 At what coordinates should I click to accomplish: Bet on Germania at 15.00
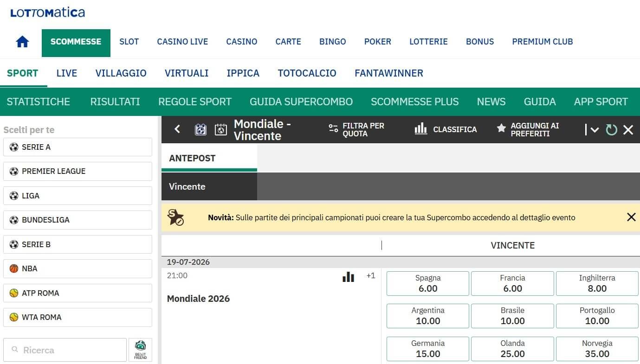[x=428, y=349]
